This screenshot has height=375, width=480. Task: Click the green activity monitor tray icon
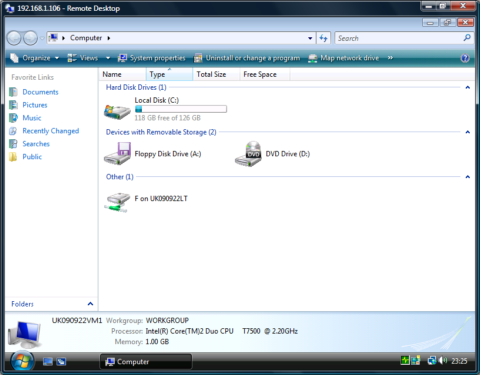tap(405, 360)
